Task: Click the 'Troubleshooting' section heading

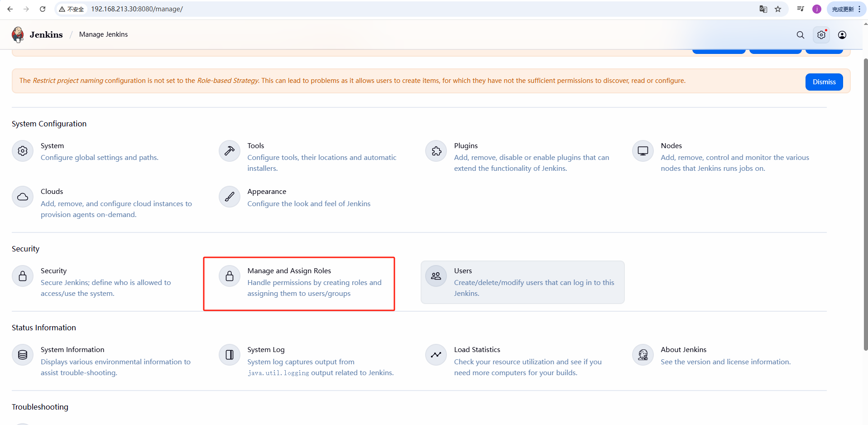Action: point(40,407)
